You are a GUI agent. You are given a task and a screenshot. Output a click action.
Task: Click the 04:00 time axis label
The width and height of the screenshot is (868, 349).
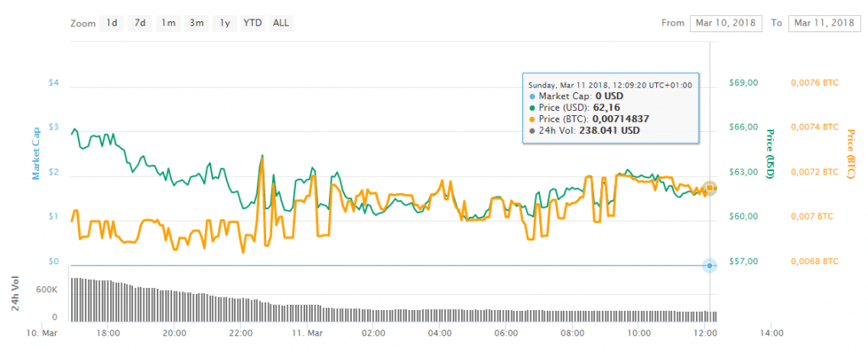click(x=440, y=334)
